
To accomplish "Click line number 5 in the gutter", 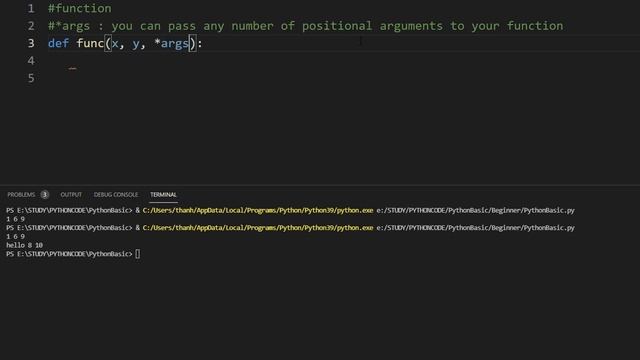I will (31, 78).
